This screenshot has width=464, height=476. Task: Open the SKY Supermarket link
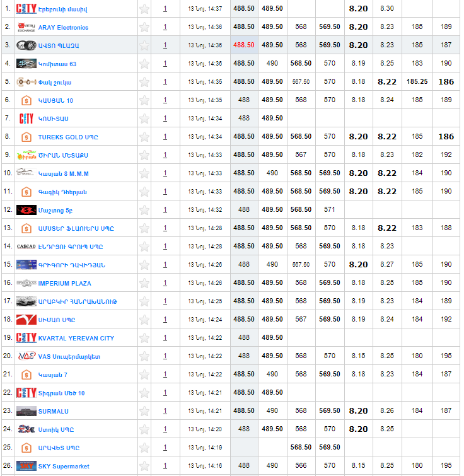tap(64, 467)
